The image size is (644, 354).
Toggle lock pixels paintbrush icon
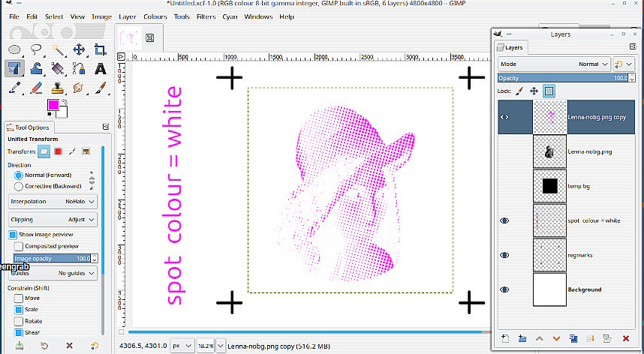point(519,91)
